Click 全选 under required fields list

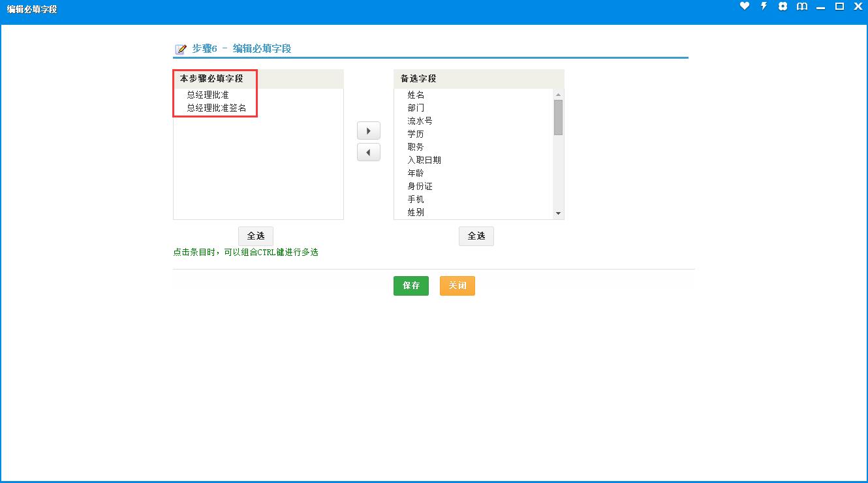point(256,236)
